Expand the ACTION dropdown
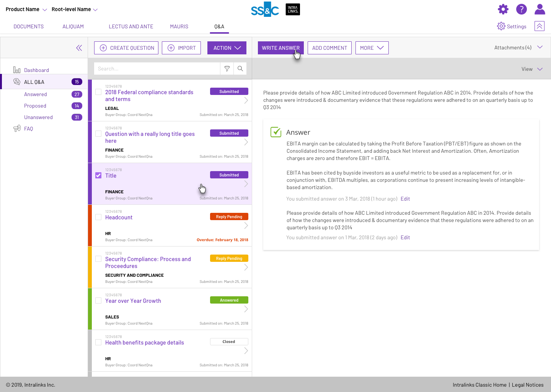This screenshot has width=551, height=392. point(227,48)
